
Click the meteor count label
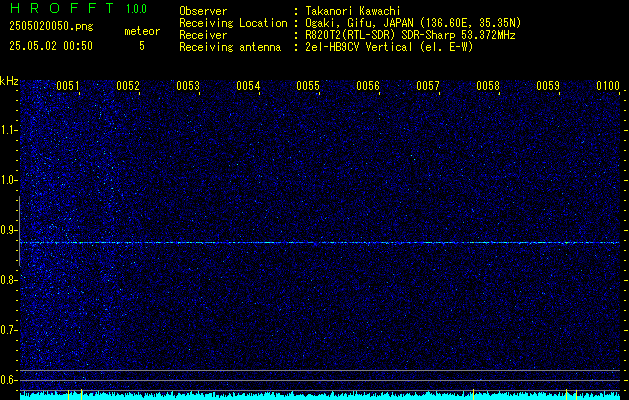click(142, 31)
